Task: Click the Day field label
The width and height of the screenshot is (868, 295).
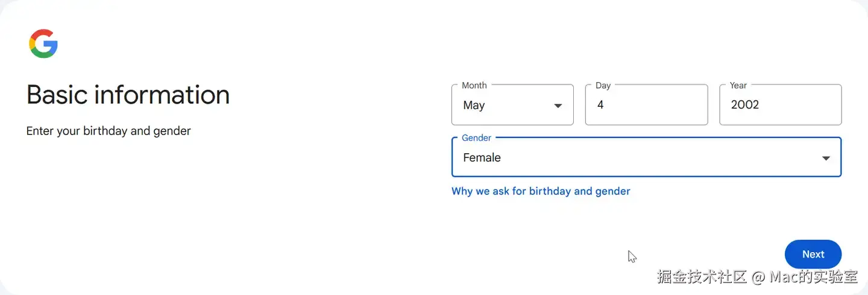Action: click(603, 86)
